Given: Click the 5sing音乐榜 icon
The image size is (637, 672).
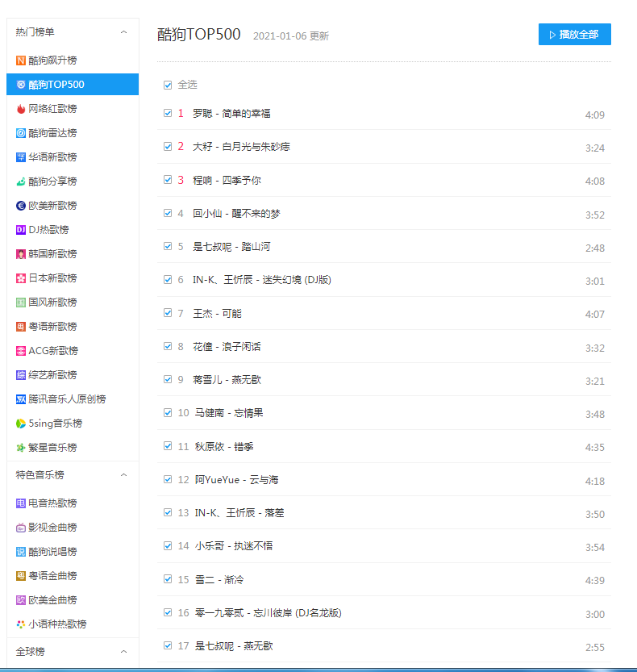Looking at the screenshot, I should click(21, 424).
